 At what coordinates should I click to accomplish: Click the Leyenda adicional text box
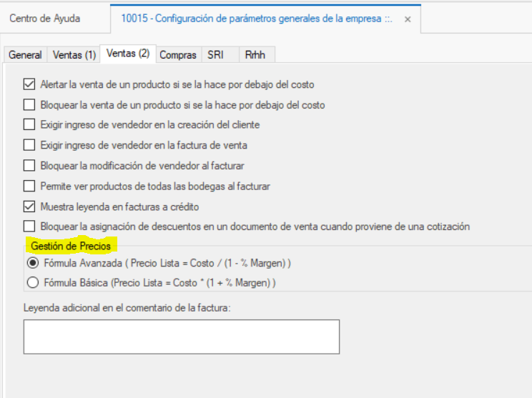[181, 337]
